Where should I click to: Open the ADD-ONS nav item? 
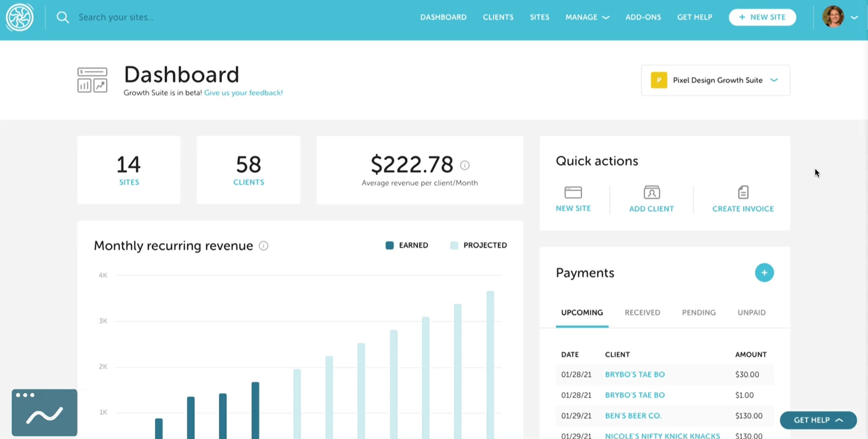(x=643, y=17)
